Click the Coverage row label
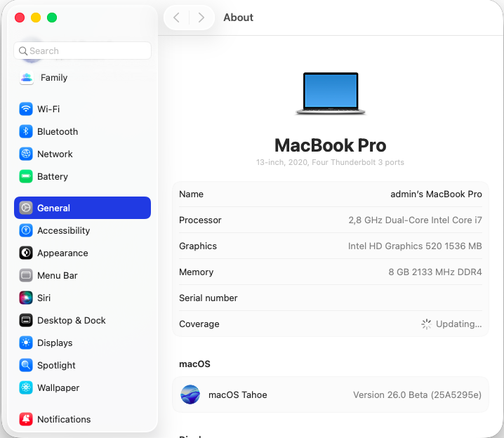The height and width of the screenshot is (438, 504). point(199,324)
